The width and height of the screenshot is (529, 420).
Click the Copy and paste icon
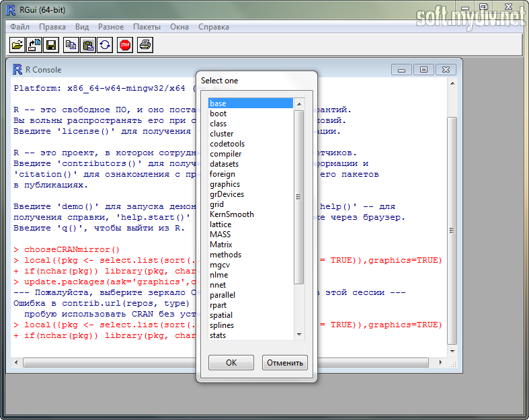pyautogui.click(x=105, y=45)
